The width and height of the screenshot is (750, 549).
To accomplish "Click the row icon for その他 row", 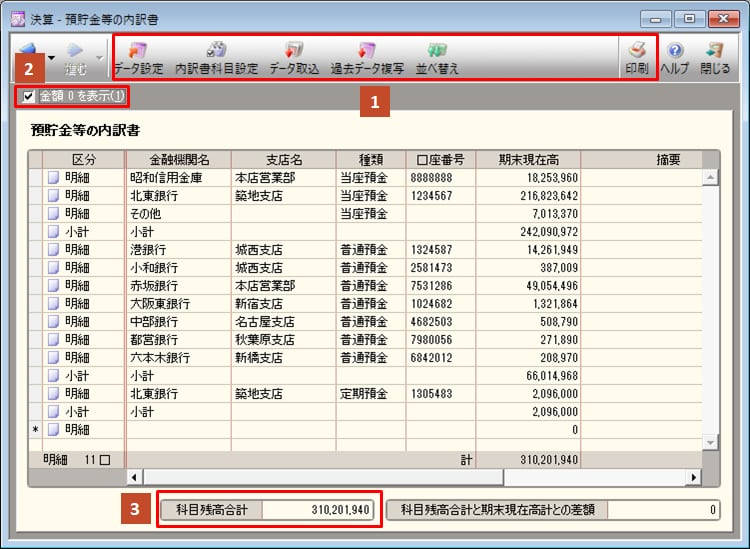I will tap(54, 214).
